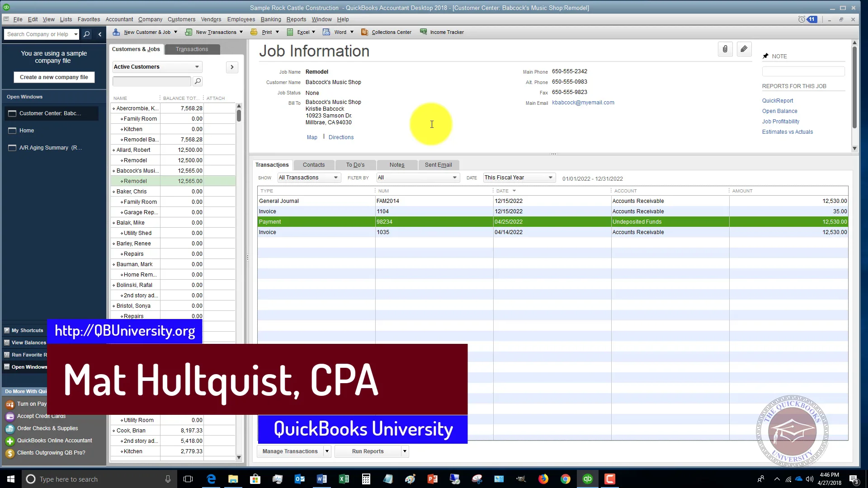The image size is (868, 488).
Task: Open the QuickReport link
Action: 778,101
